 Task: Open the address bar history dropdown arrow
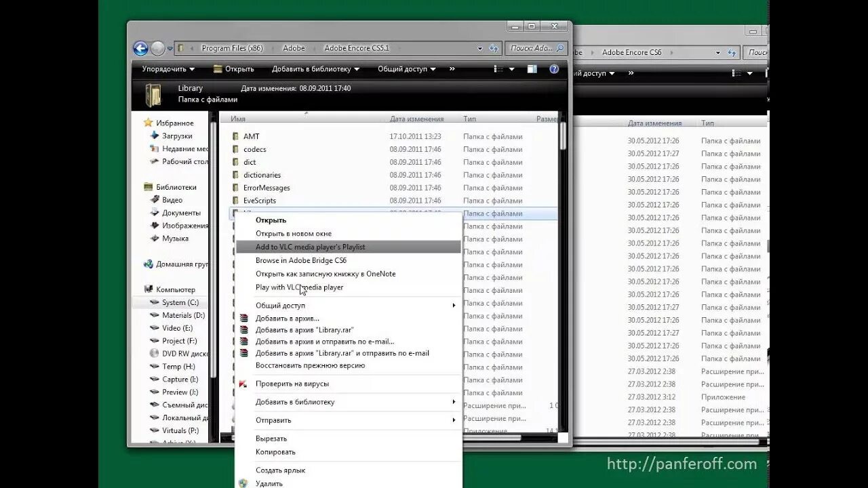(479, 49)
